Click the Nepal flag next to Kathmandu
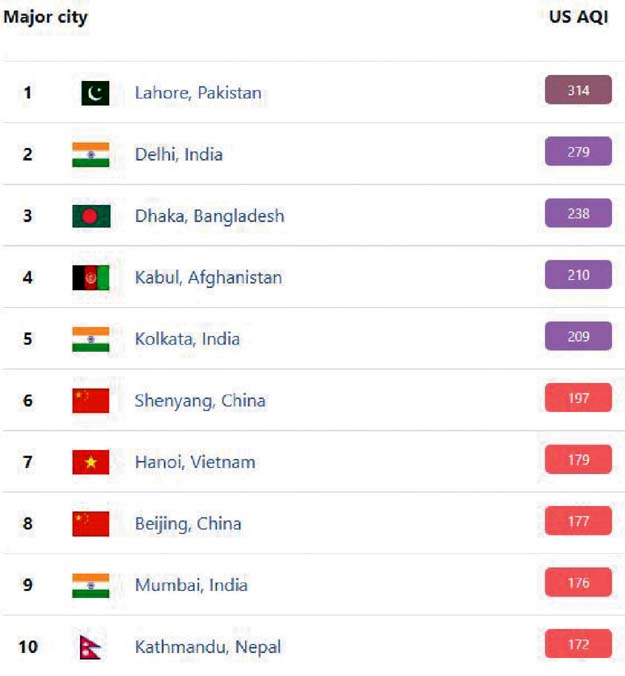This screenshot has height=676, width=625. [x=90, y=647]
